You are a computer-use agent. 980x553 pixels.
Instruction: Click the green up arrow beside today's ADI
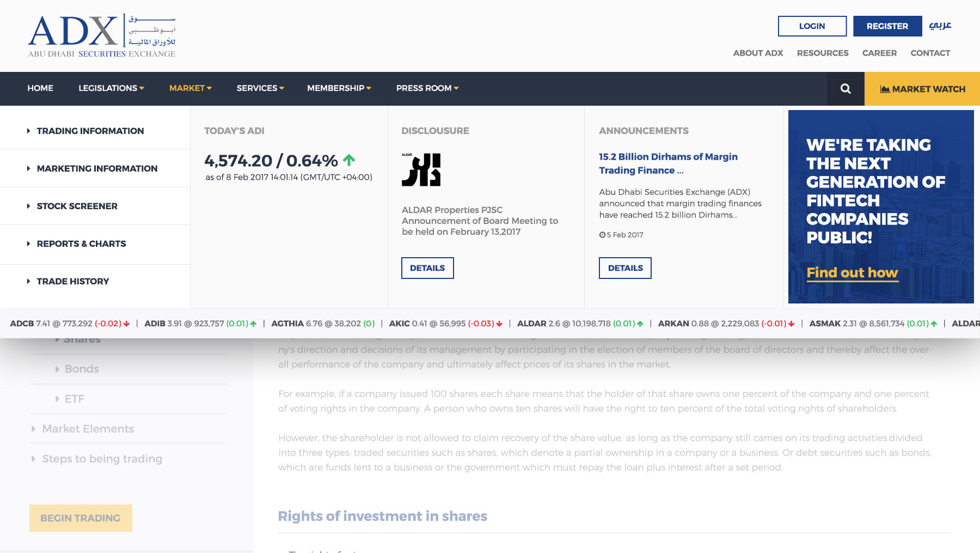point(349,160)
